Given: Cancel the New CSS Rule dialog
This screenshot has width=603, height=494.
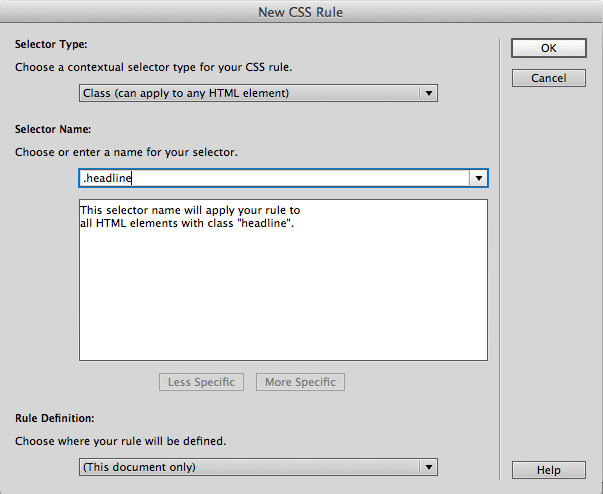Looking at the screenshot, I should tap(547, 78).
